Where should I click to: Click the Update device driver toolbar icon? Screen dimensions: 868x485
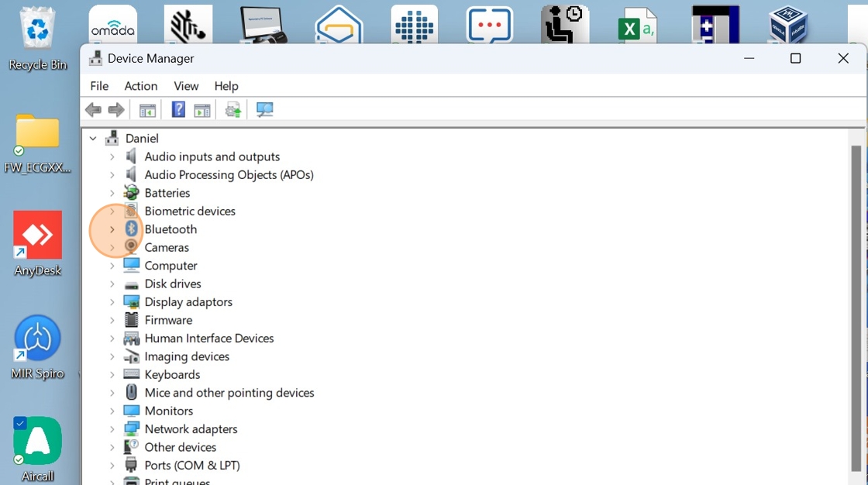click(233, 109)
